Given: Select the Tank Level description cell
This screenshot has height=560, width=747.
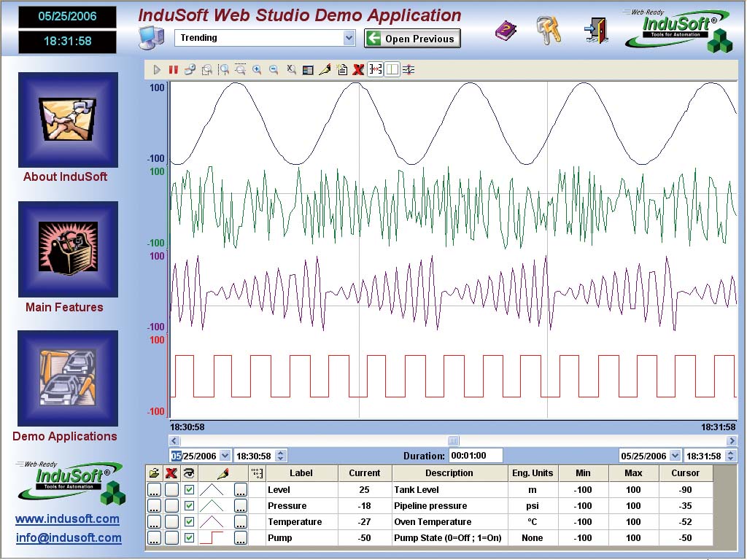Looking at the screenshot, I should pos(449,489).
